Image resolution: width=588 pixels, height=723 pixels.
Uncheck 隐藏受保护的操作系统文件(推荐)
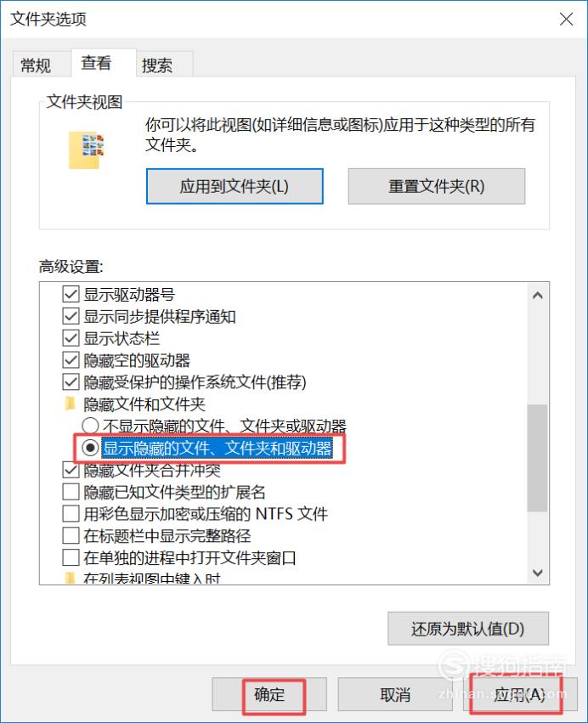[x=71, y=381]
